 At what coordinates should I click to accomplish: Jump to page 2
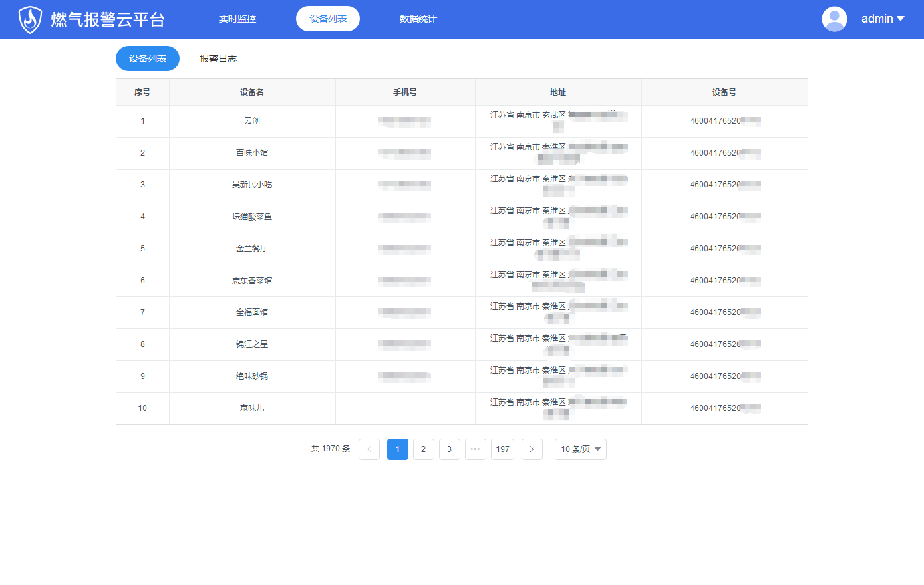(423, 449)
